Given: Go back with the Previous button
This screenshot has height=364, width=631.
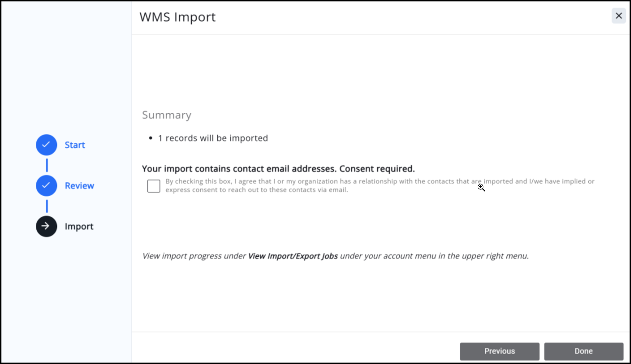Looking at the screenshot, I should (499, 351).
